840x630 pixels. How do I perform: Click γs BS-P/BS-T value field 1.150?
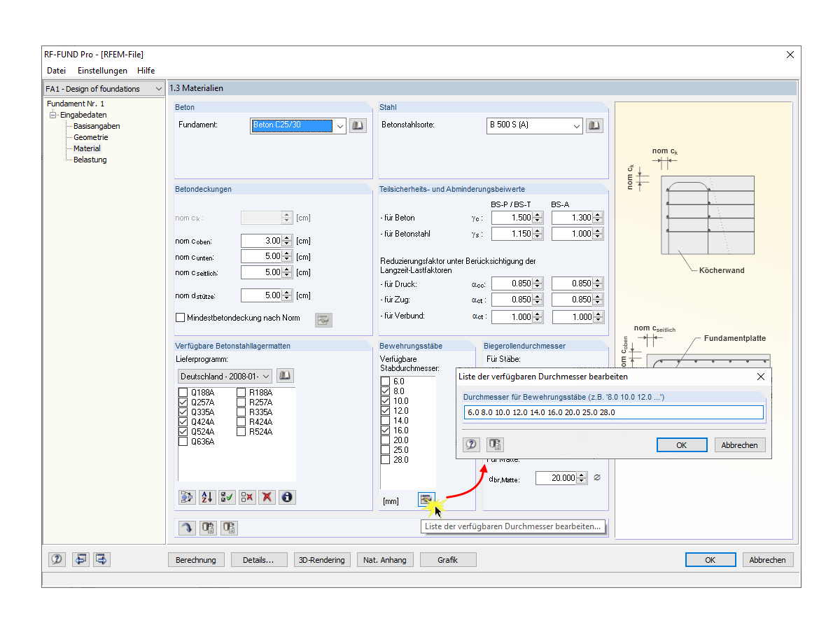coord(512,234)
